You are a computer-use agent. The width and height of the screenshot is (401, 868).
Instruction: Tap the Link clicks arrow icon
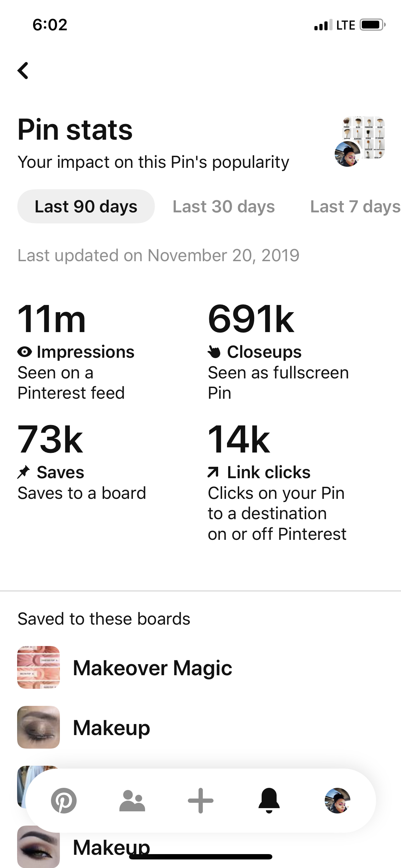click(x=213, y=472)
